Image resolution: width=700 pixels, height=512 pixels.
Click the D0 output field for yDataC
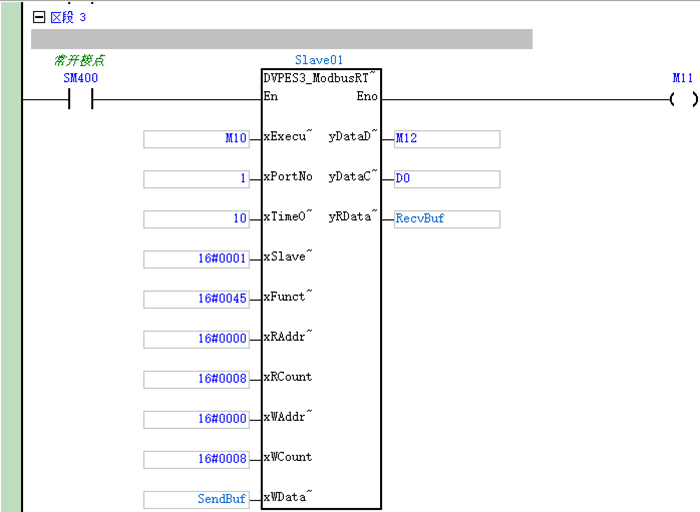[447, 179]
